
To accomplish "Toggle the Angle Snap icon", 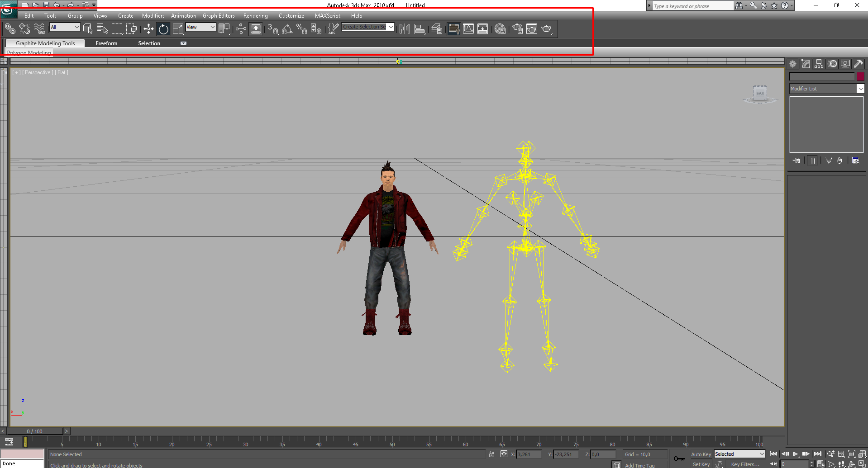I will (x=287, y=29).
